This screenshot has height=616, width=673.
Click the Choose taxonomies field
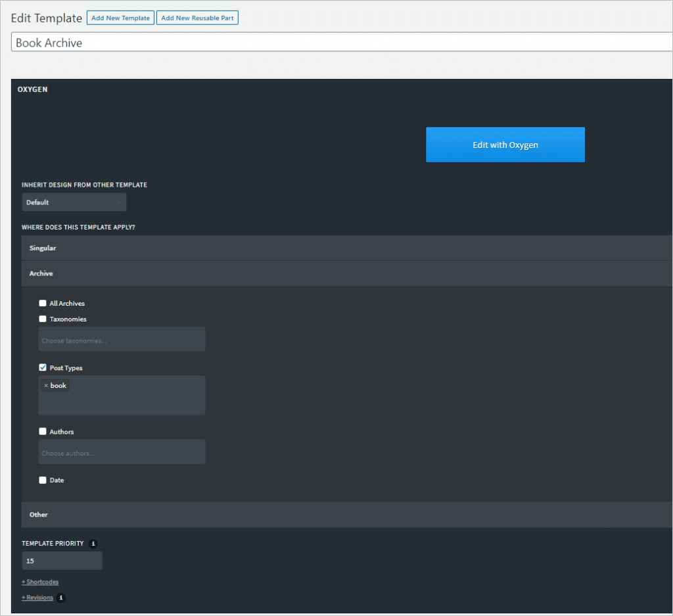(x=122, y=340)
